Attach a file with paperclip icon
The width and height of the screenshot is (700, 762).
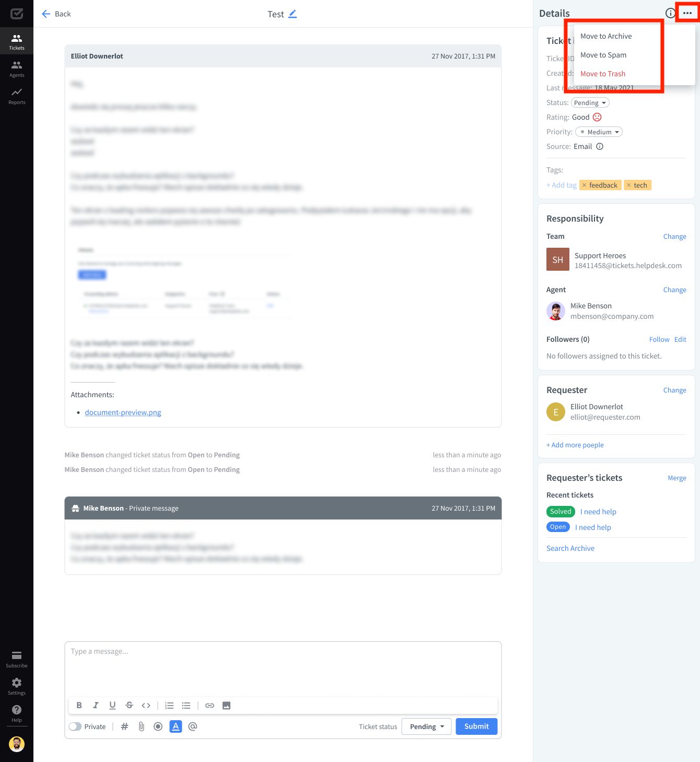[141, 726]
